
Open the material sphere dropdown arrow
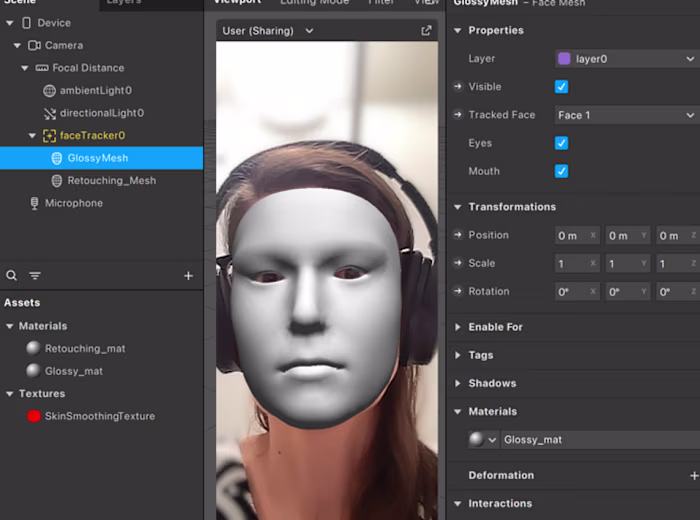click(x=492, y=440)
